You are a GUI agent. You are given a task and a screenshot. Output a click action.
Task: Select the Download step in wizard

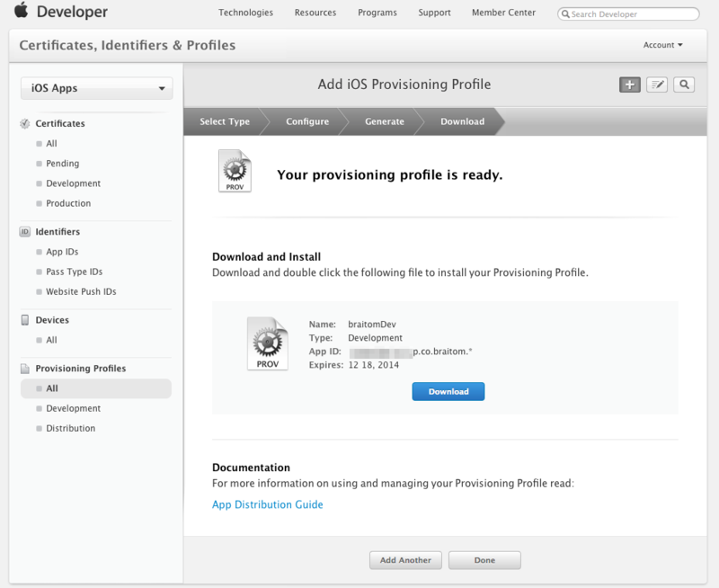[462, 121]
